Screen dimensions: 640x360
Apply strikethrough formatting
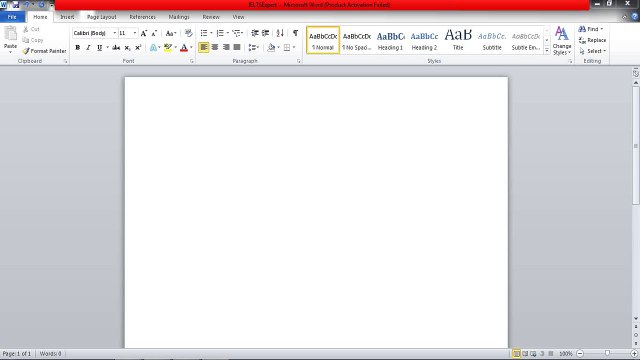(x=116, y=48)
